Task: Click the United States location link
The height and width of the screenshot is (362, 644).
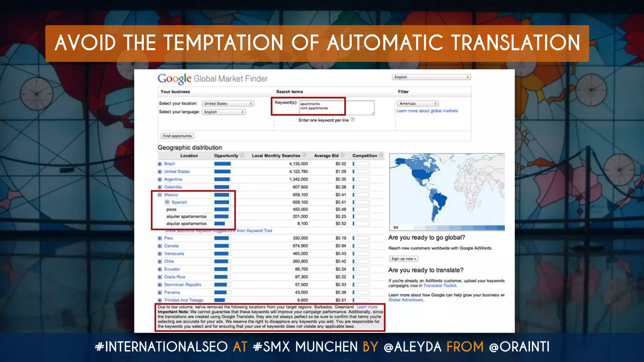Action: [x=177, y=172]
